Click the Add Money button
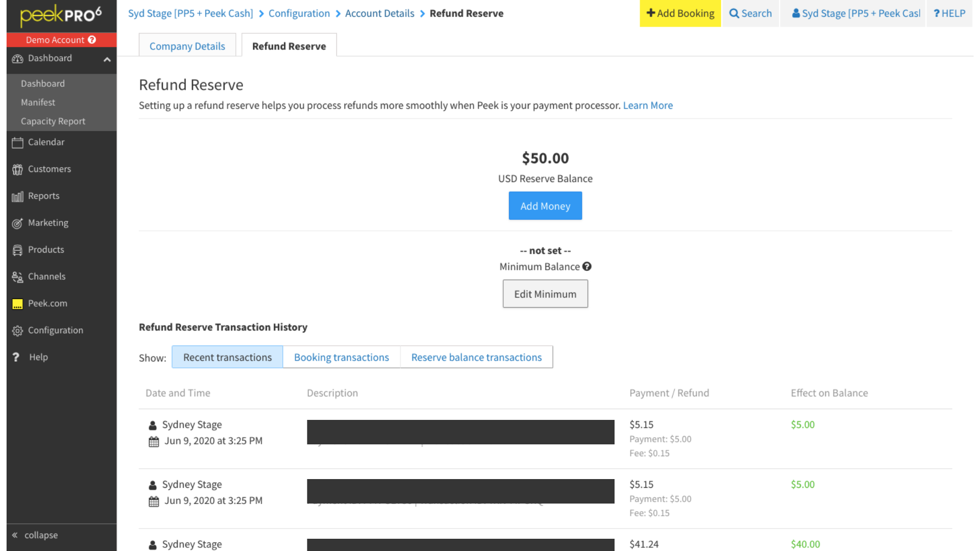 click(x=545, y=206)
